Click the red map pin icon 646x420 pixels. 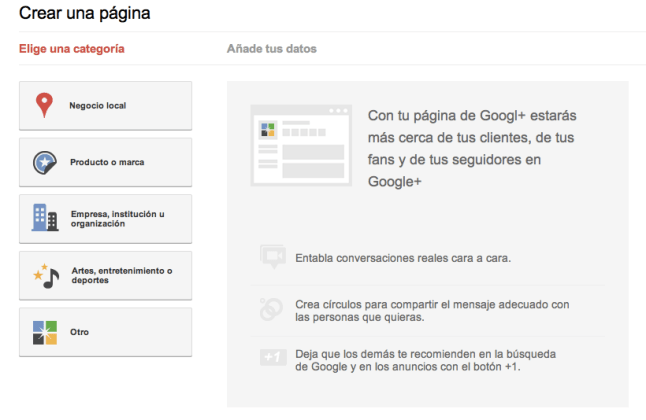tap(44, 106)
